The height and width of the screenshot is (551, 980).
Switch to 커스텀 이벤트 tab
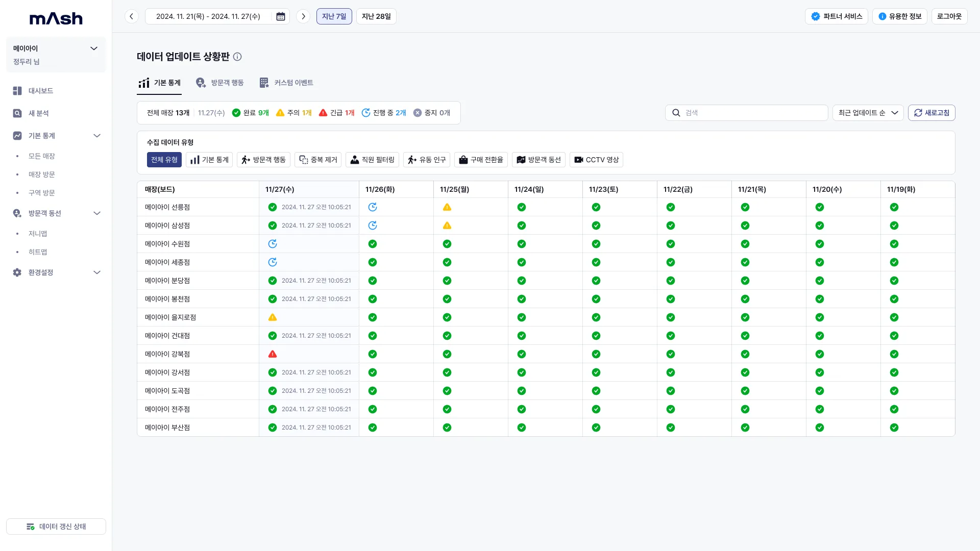click(286, 83)
